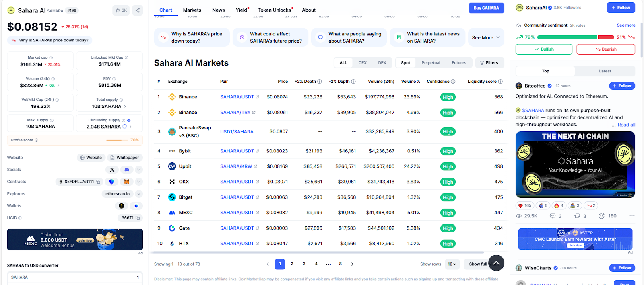Click the Upbit logo icon
This screenshot has height=285, width=644.
(172, 166)
